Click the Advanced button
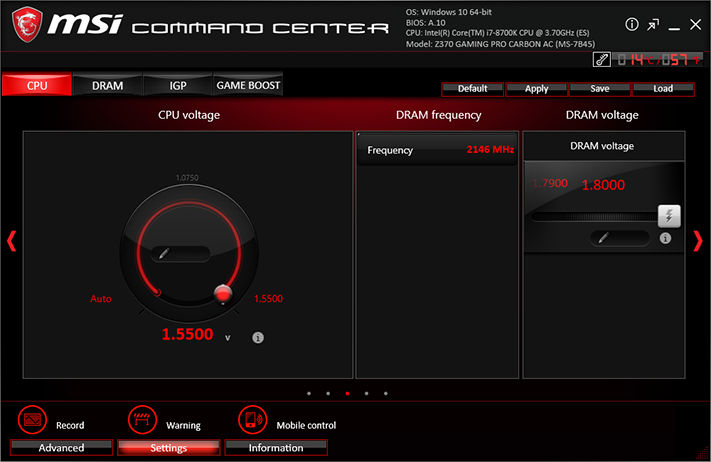Image resolution: width=711 pixels, height=462 pixels. tap(61, 447)
